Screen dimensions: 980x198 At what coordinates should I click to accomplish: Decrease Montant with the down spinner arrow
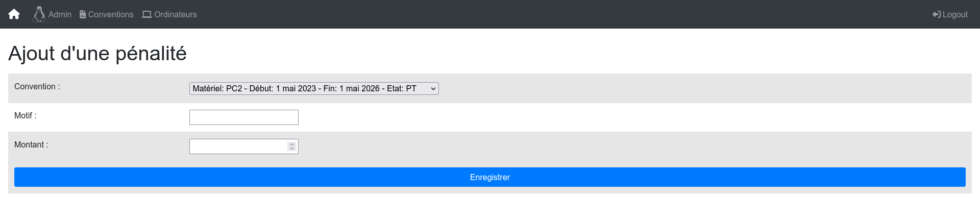pyautogui.click(x=292, y=149)
